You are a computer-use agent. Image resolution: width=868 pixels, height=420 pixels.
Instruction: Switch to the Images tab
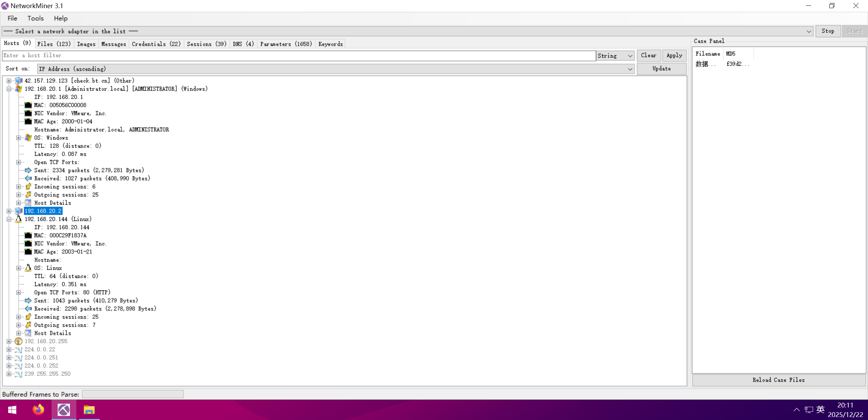(86, 44)
